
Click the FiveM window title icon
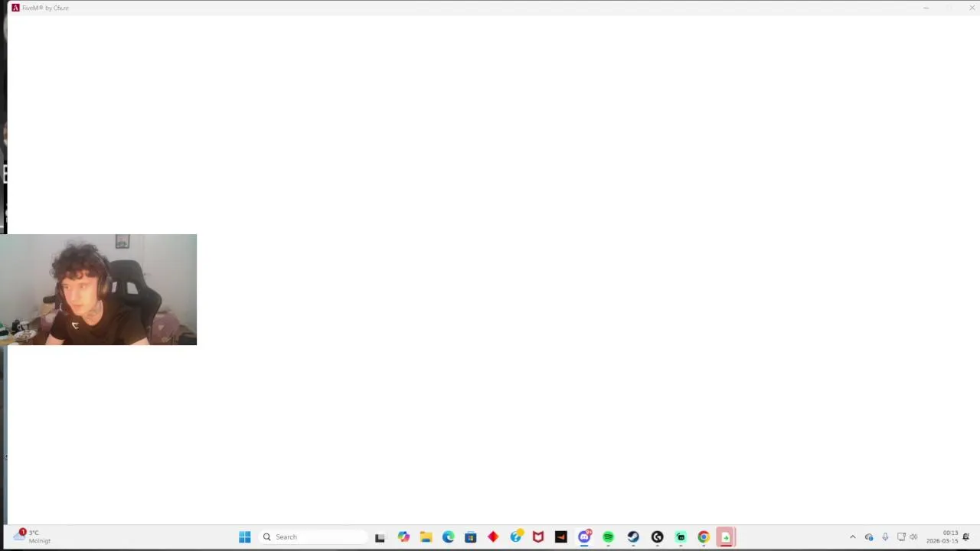(x=15, y=8)
